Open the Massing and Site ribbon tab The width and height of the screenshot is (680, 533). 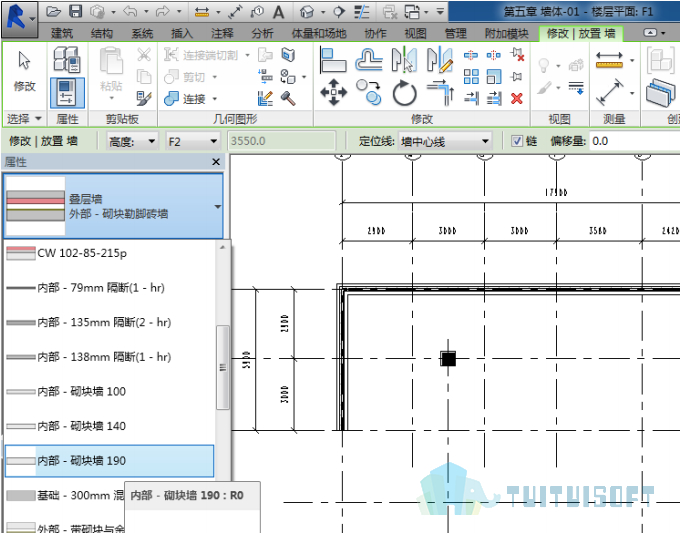319,33
